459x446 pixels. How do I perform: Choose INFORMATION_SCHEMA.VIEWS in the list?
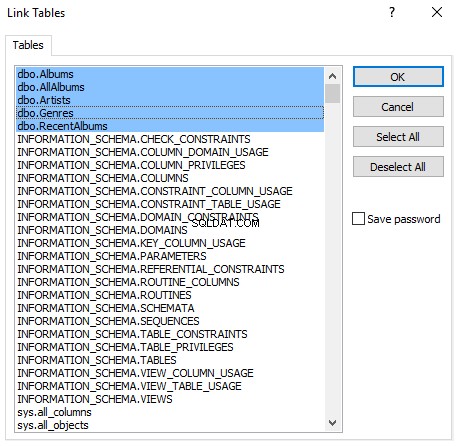pos(170,399)
